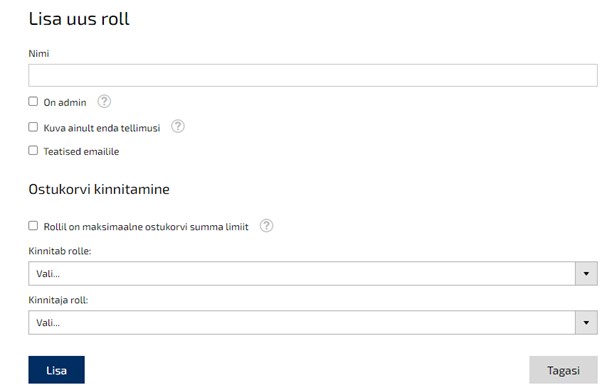This screenshot has height=390, width=602.
Task: Open help icon for ostukorvi summa limiit
Action: (x=266, y=226)
